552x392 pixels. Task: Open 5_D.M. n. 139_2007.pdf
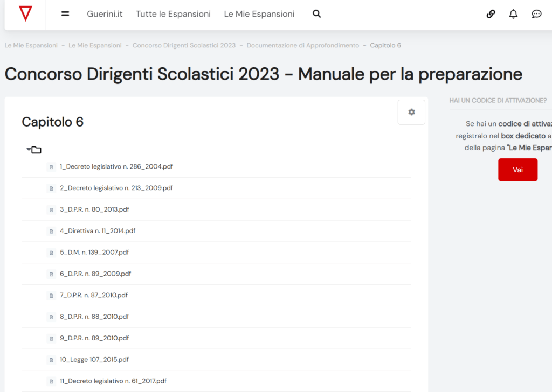click(x=94, y=252)
